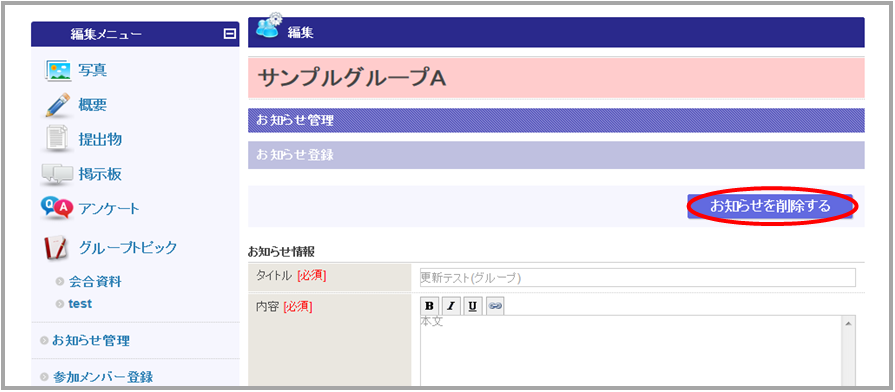This screenshot has height=392, width=895.
Task: Open the 概要 menu link
Action: [92, 105]
